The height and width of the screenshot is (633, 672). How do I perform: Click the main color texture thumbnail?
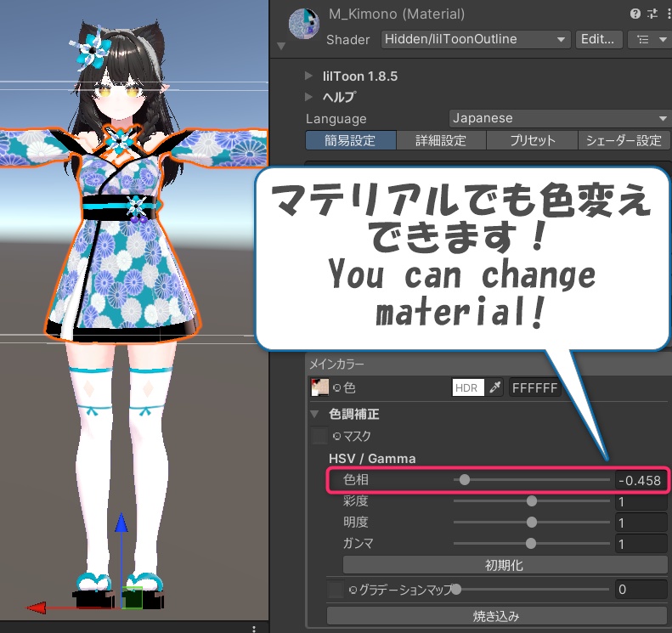coord(319,387)
